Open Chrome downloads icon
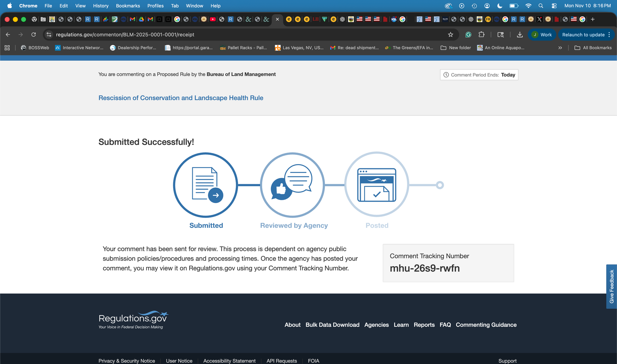 520,35
